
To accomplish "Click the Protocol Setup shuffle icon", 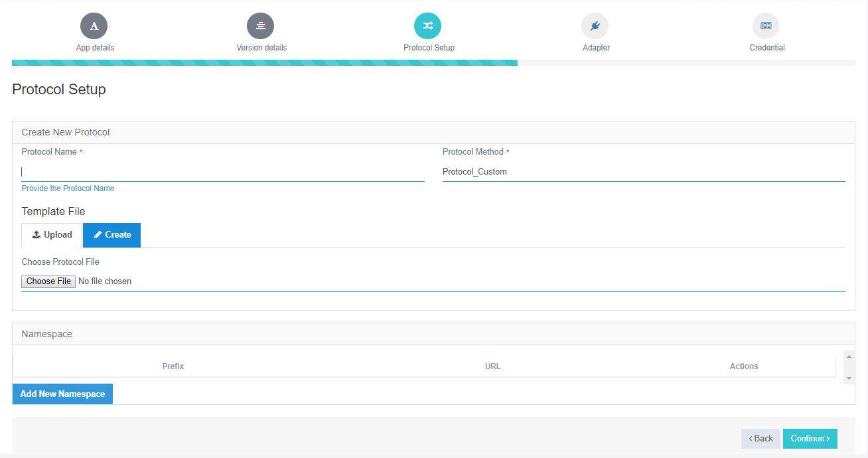I will pyautogui.click(x=427, y=25).
